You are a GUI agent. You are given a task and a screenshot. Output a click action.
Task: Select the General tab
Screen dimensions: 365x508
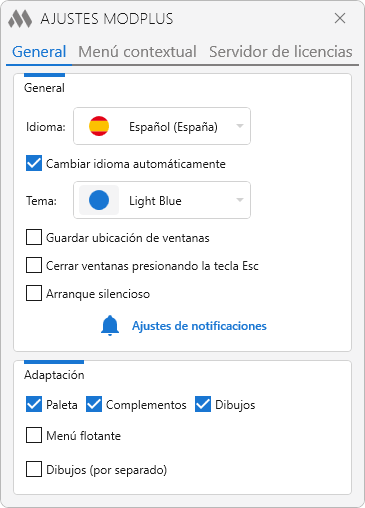(x=39, y=52)
